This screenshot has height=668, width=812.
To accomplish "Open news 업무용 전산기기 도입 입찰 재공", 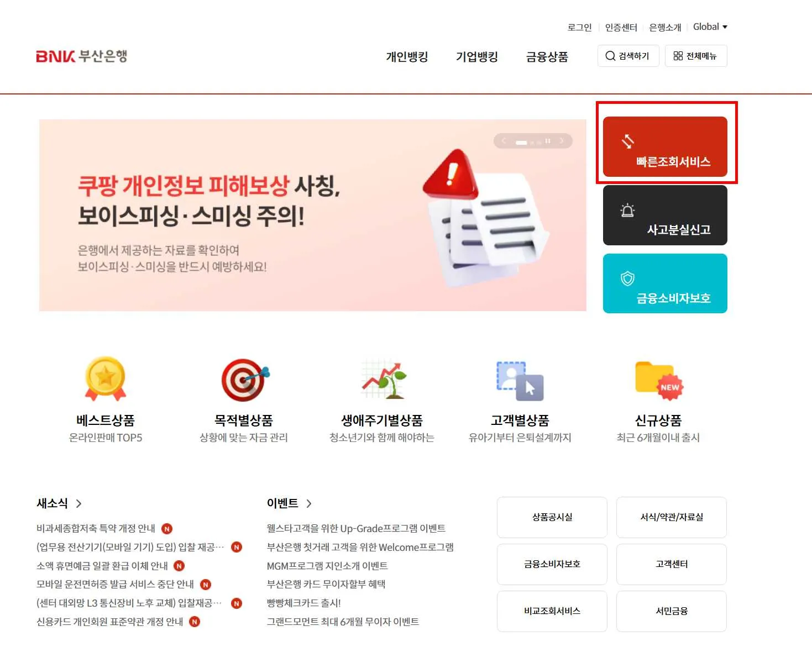I will (130, 547).
